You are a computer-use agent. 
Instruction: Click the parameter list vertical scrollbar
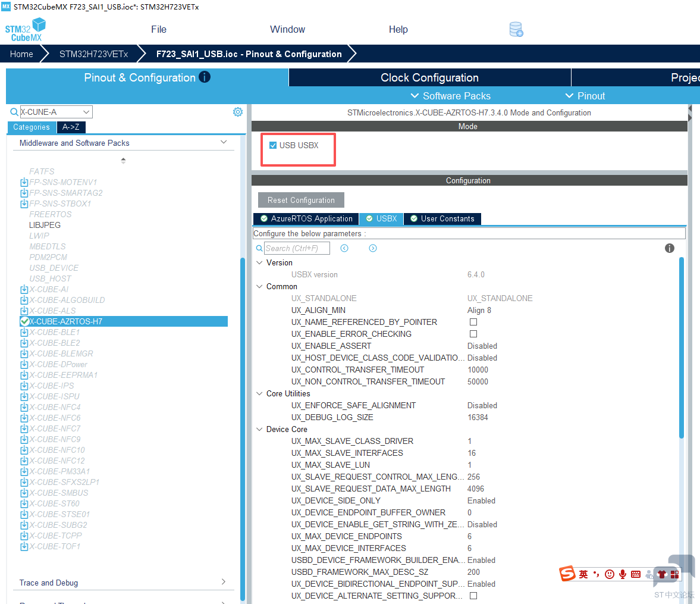681,348
